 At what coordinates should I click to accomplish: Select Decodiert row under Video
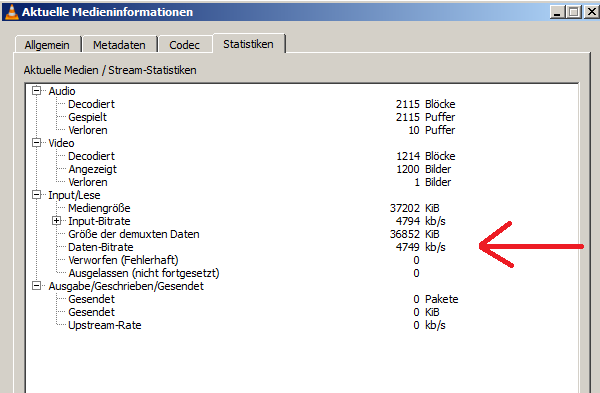(91, 156)
